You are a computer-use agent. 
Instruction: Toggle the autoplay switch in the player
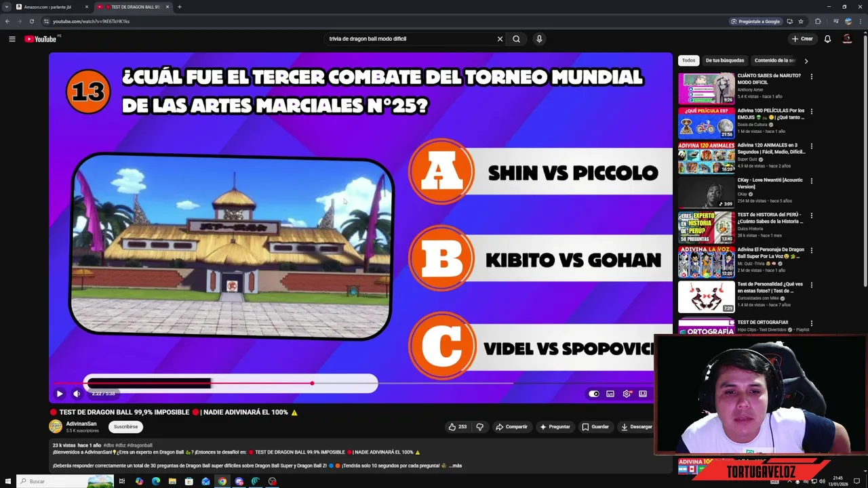click(594, 394)
